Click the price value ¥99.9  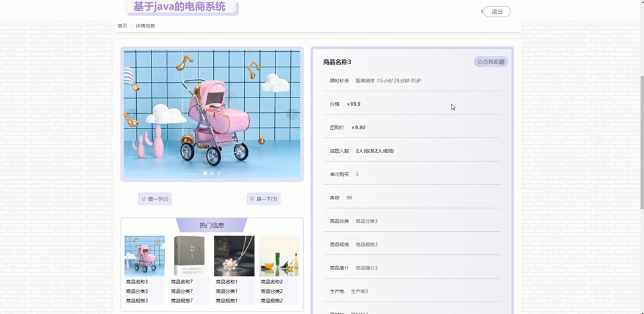point(354,104)
